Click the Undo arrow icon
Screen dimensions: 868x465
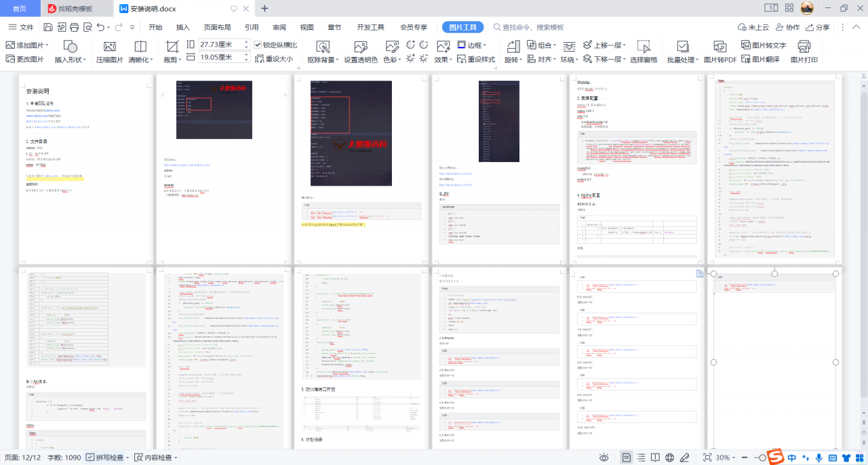pos(100,27)
